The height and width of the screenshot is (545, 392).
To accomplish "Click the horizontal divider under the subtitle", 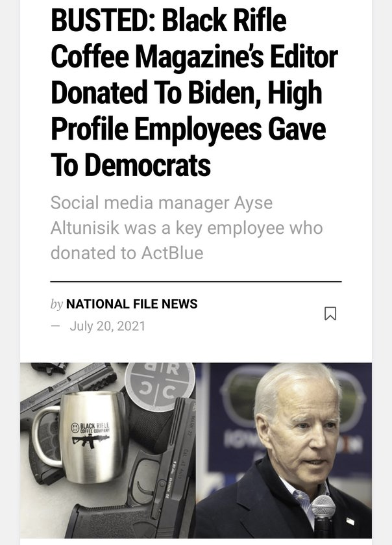I will point(195,282).
